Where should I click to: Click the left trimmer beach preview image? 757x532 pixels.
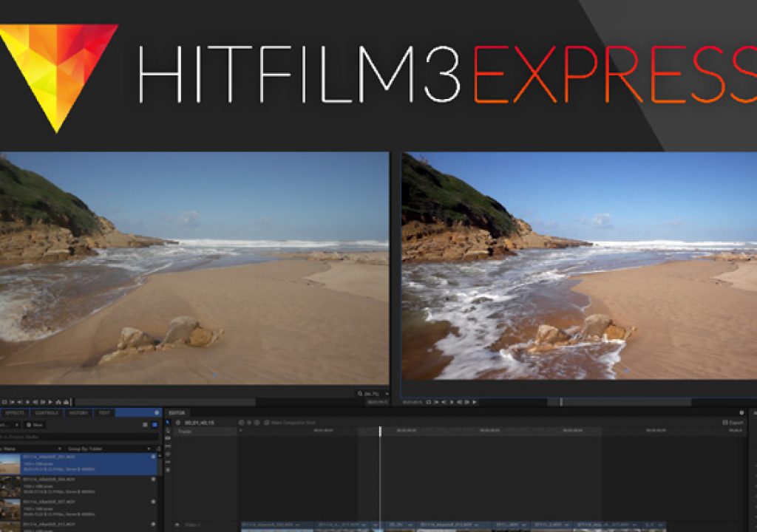194,268
